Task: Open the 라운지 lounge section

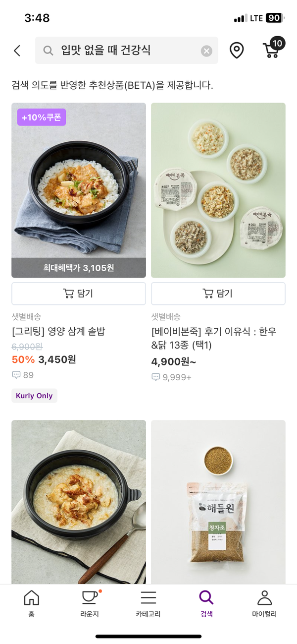Action: 90,603
